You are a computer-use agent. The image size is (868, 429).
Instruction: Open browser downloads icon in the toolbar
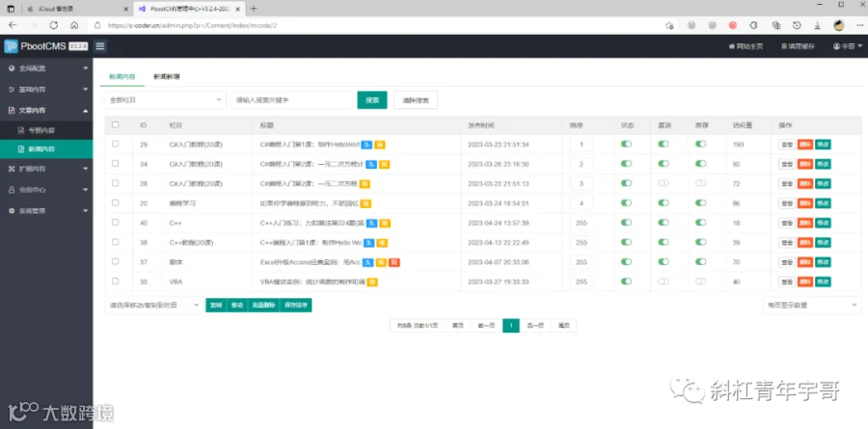point(817,25)
